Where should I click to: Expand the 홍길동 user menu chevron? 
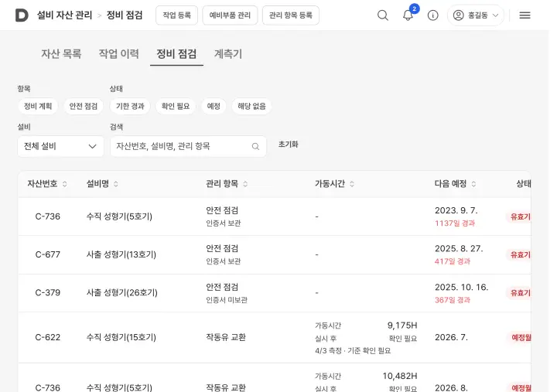[495, 15]
